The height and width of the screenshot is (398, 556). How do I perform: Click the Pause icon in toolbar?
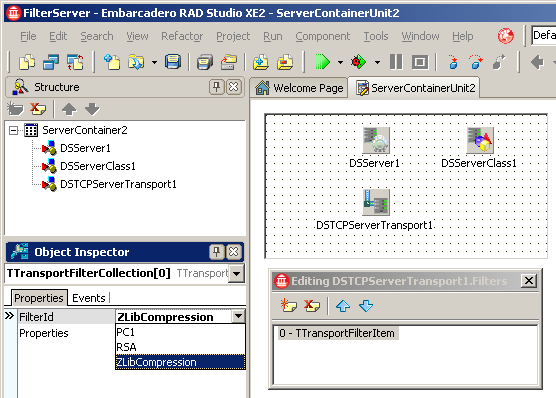point(396,62)
